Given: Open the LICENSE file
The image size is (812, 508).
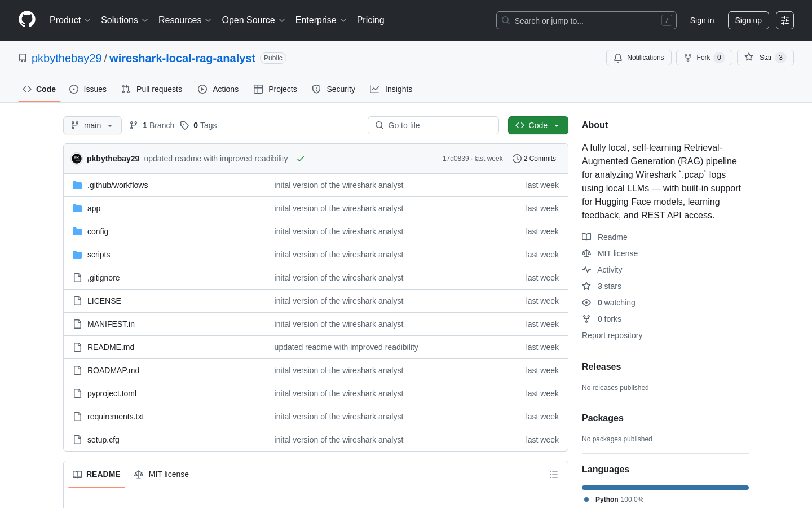Looking at the screenshot, I should (104, 301).
